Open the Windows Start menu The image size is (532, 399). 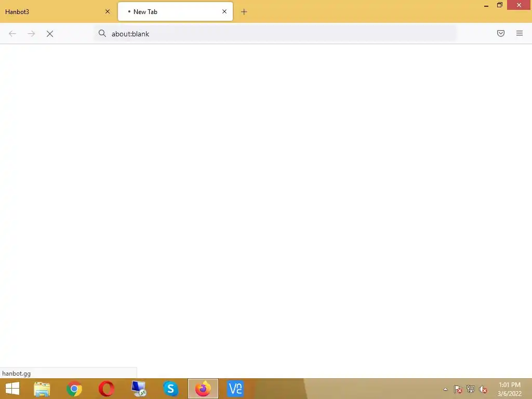(12, 389)
